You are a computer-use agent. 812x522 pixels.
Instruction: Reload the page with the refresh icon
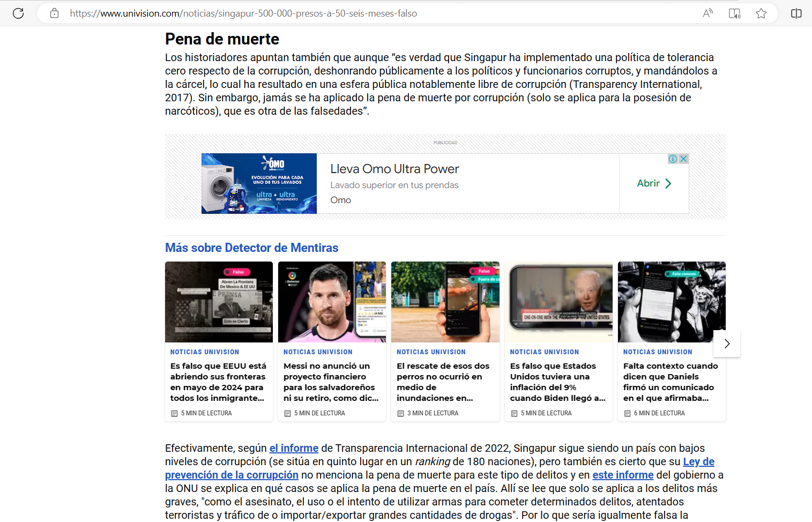pyautogui.click(x=18, y=13)
